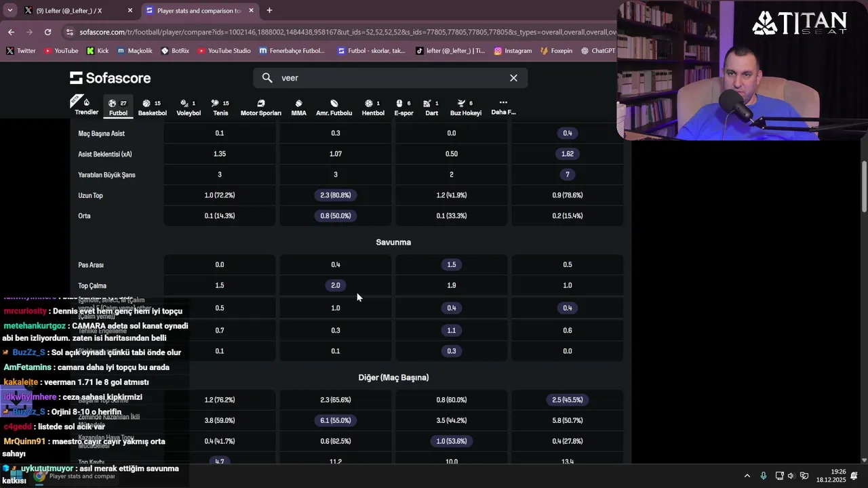Open the YouTube bookmark
868x488 pixels.
pos(61,51)
